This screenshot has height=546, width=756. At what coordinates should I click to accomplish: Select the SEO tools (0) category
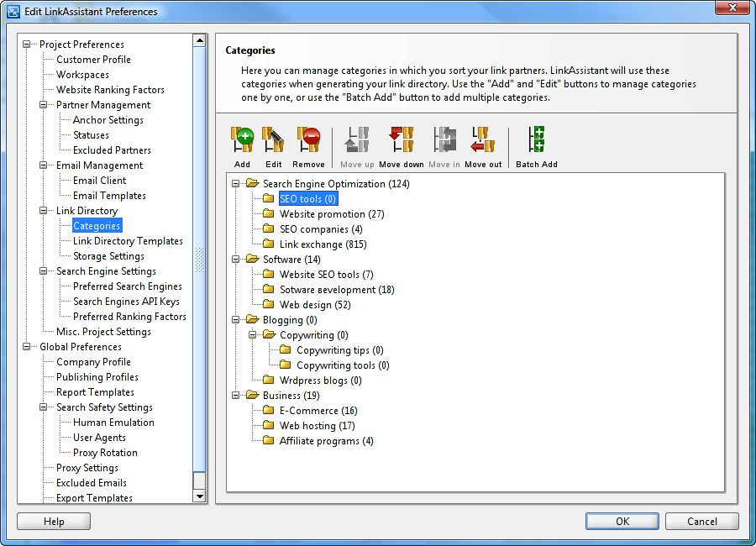[308, 198]
